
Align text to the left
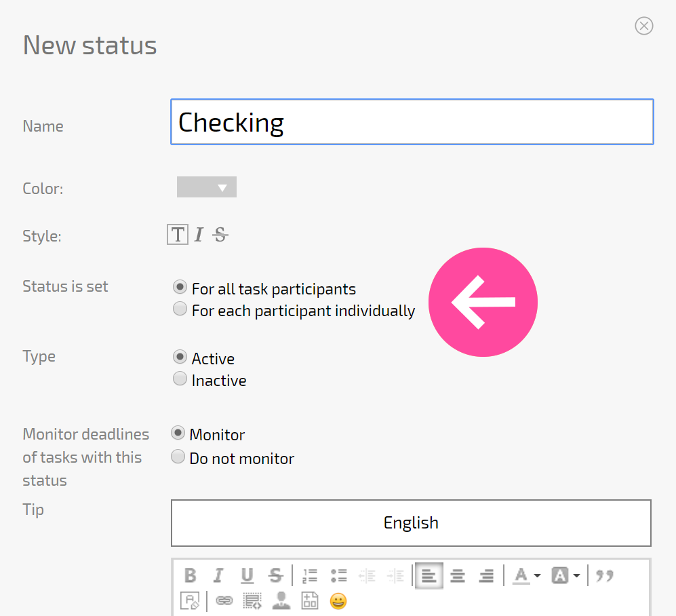pyautogui.click(x=429, y=575)
